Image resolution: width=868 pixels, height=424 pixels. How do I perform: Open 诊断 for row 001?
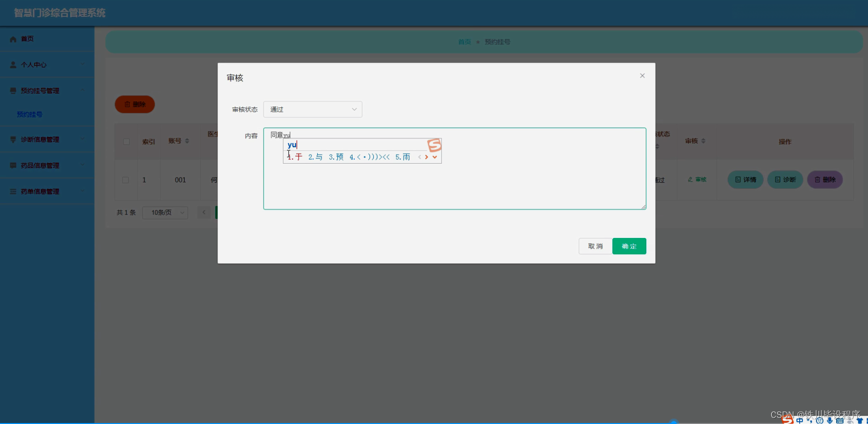(785, 180)
